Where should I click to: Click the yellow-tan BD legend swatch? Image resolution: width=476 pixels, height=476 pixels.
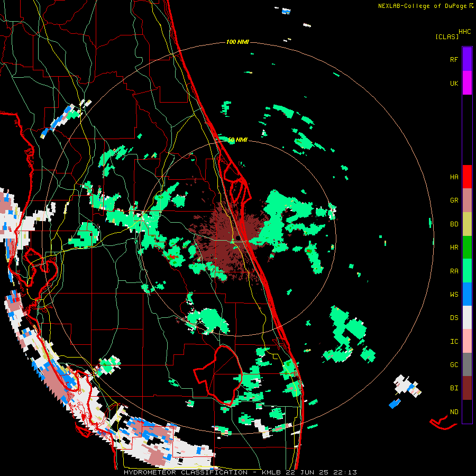coord(467,224)
